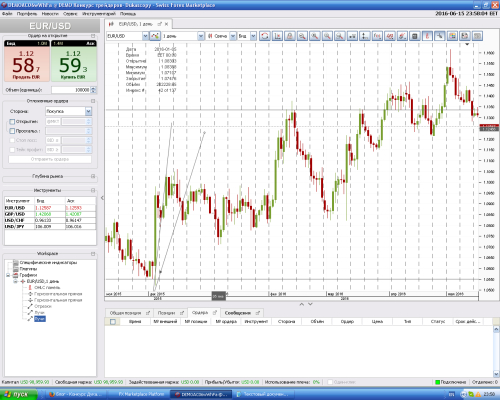Click the Объем volume input field
This screenshot has width=500, height=400.
[x=71, y=90]
